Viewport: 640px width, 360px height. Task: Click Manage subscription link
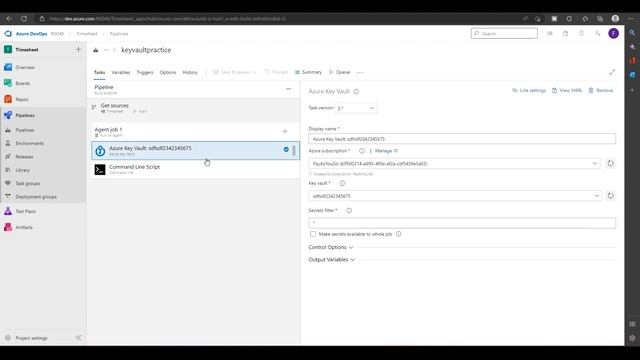click(386, 151)
